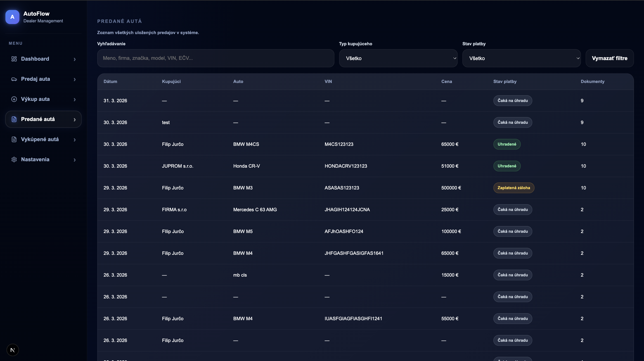Click the AutoFlow logo icon
The height and width of the screenshot is (361, 644).
click(12, 17)
